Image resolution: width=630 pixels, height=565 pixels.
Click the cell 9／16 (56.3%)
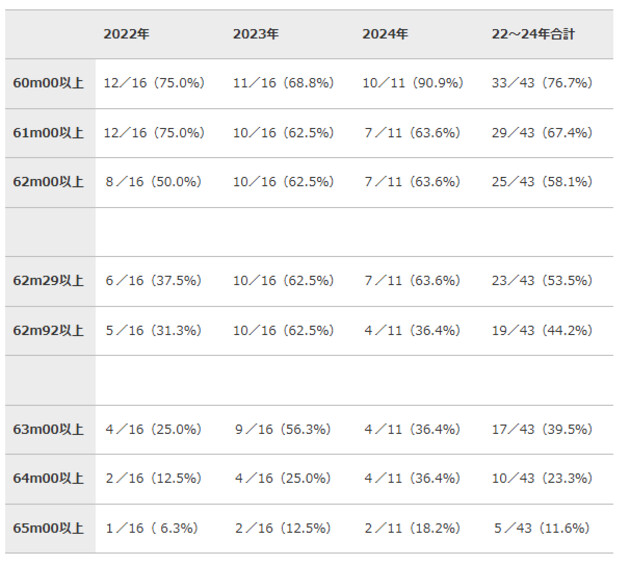(282, 429)
